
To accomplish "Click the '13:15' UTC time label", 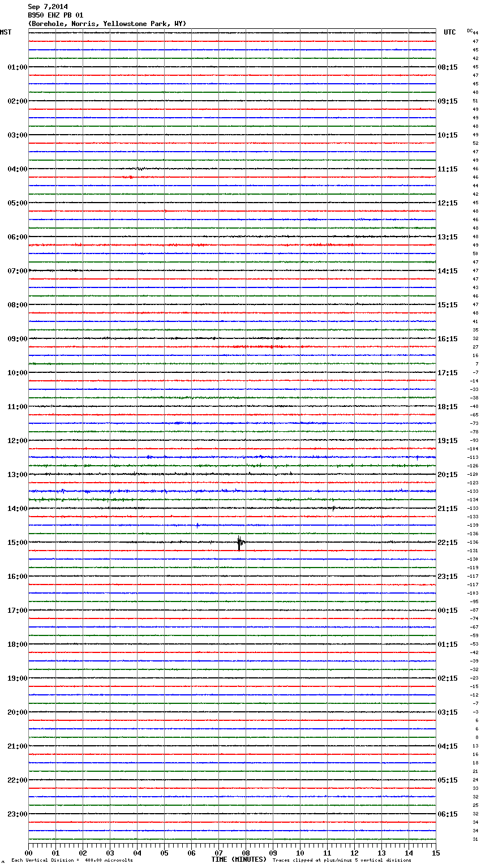I will coord(448,237).
